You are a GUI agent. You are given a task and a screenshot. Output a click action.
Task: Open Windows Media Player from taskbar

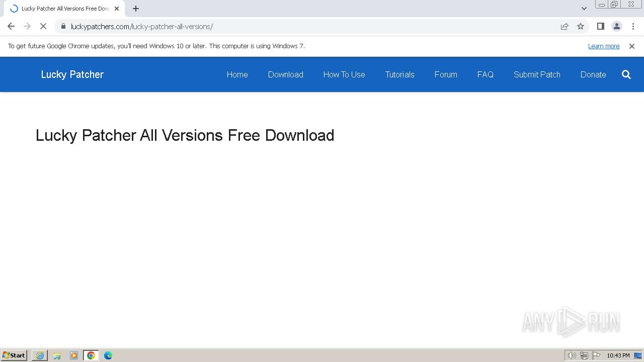pyautogui.click(x=74, y=355)
